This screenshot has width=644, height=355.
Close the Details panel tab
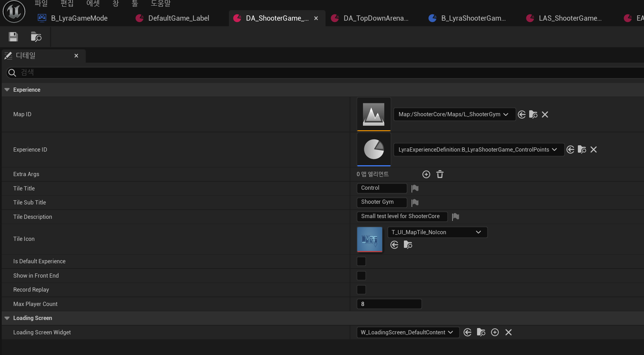76,56
